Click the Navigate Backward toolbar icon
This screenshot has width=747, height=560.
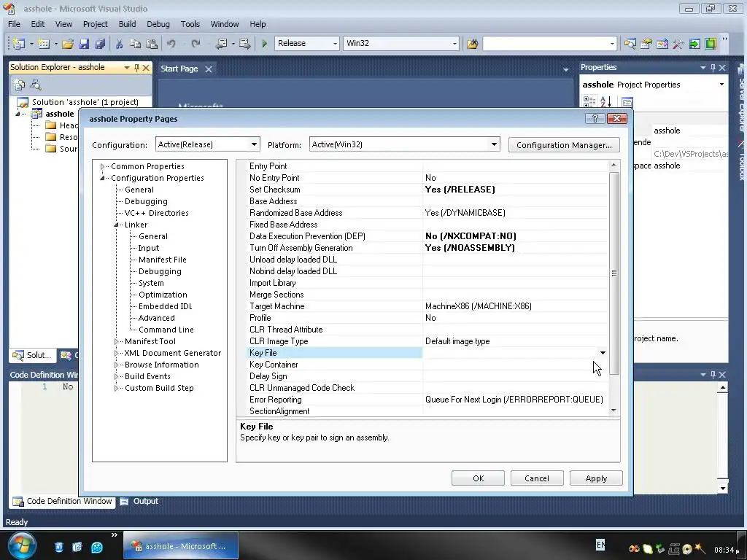221,44
